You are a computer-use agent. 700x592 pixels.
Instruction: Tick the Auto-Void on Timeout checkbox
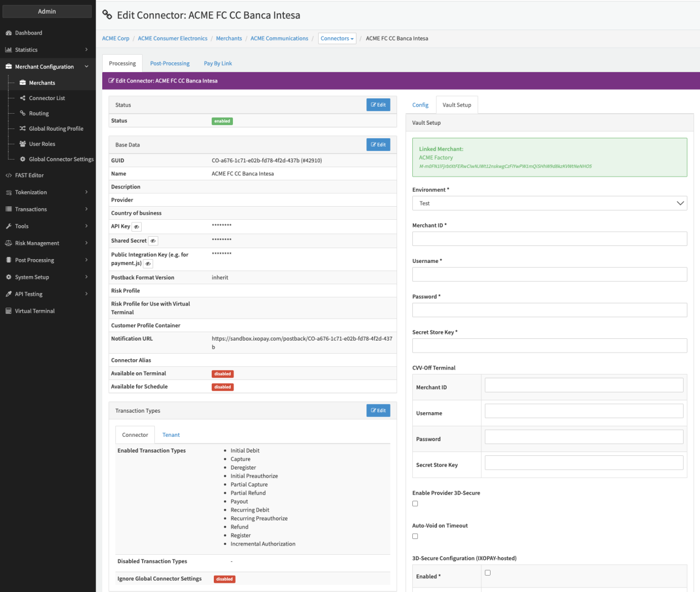pyautogui.click(x=415, y=536)
